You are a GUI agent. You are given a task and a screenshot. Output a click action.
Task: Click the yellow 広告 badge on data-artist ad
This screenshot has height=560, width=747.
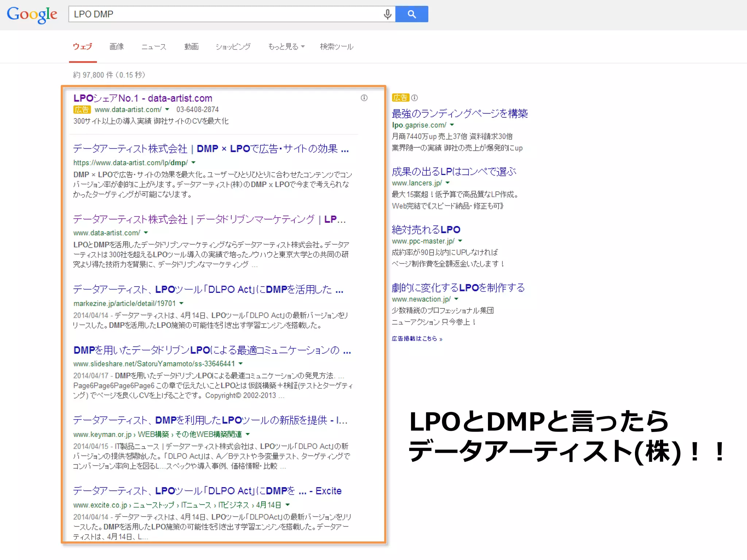82,109
